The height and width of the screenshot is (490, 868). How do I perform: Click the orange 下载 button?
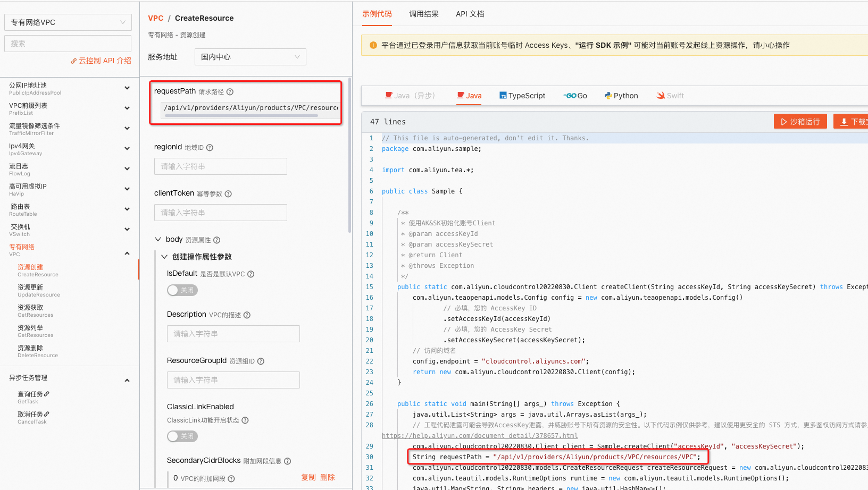pos(851,122)
